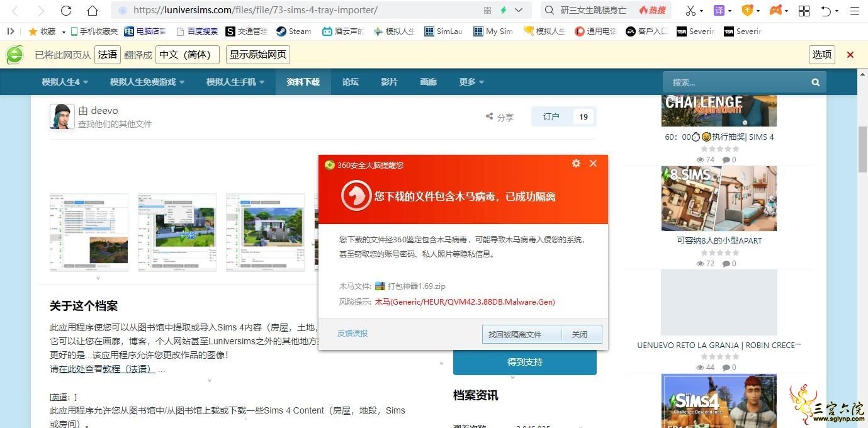Expand the 模拟人生手机 menu
Viewport: 868px width, 428px height.
pos(235,82)
